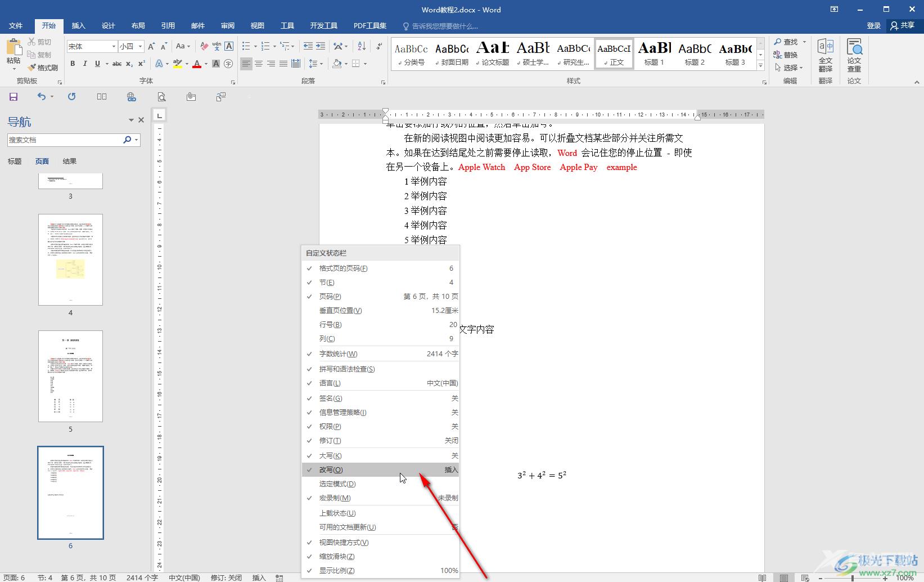The image size is (924, 582).
Task: Apply the Heading 1 (标题 1) style
Action: tap(654, 54)
